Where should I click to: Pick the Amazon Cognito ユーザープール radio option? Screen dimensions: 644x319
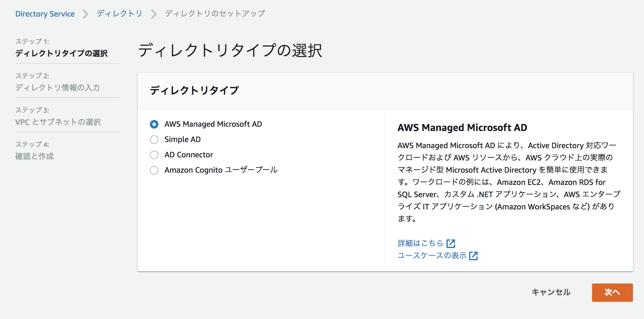tap(154, 170)
